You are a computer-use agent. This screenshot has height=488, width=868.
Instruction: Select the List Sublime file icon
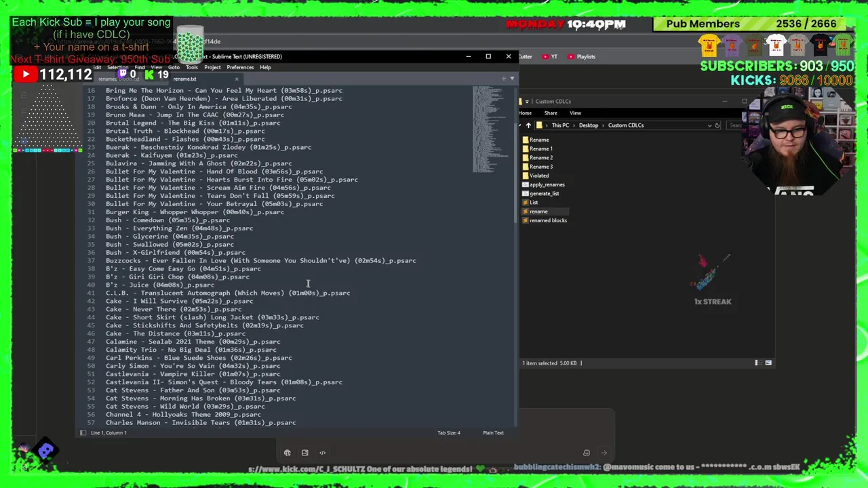(x=526, y=202)
